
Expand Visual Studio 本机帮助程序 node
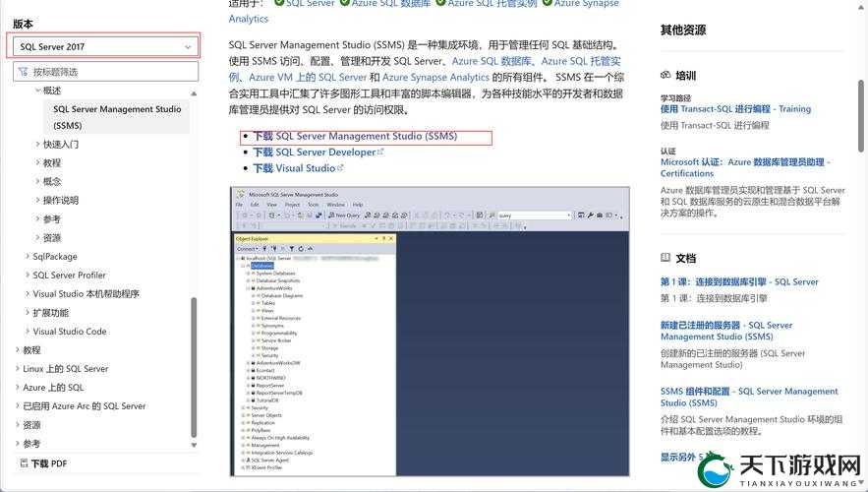[28, 293]
